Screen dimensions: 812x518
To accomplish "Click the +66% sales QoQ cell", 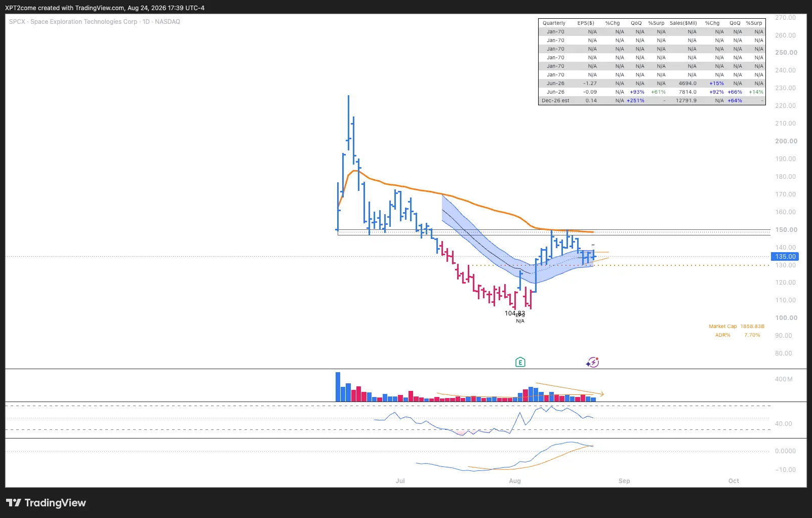I will pos(735,92).
